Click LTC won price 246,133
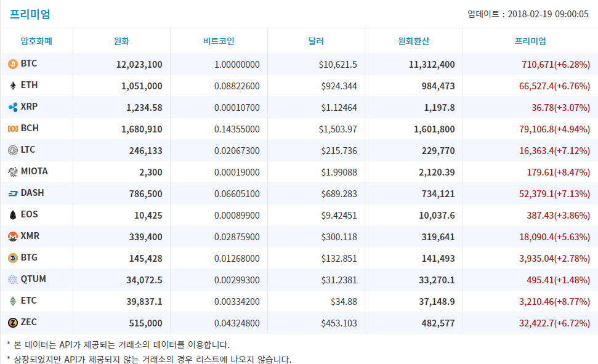 pos(146,151)
